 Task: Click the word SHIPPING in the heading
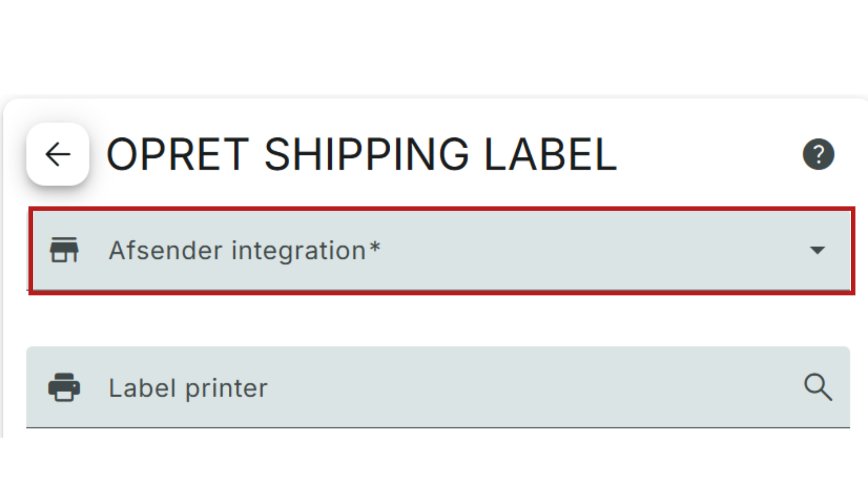(x=367, y=155)
